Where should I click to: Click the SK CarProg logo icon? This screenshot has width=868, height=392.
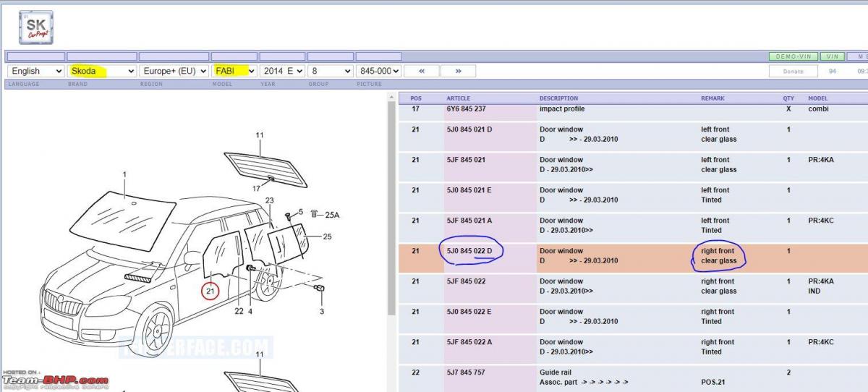[35, 28]
